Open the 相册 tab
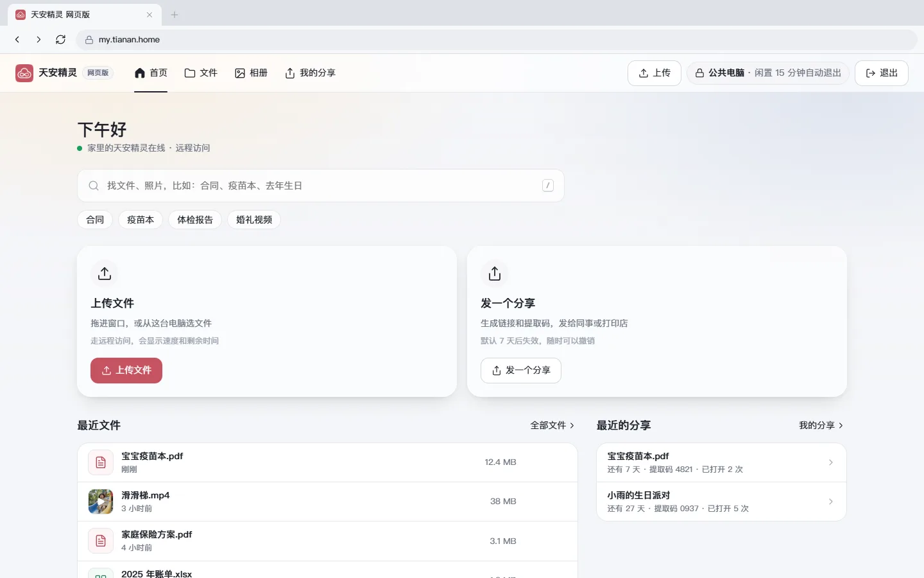Image resolution: width=924 pixels, height=578 pixels. (x=251, y=73)
